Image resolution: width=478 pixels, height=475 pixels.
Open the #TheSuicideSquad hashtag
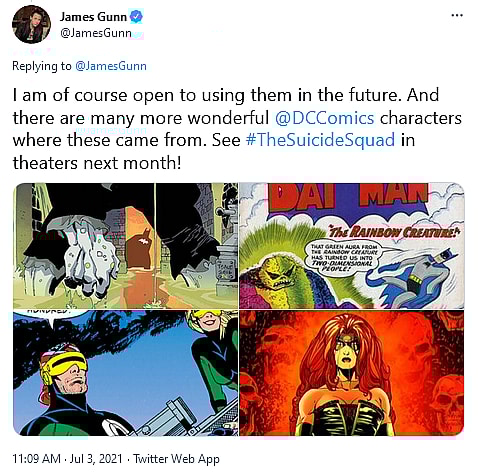pos(320,140)
